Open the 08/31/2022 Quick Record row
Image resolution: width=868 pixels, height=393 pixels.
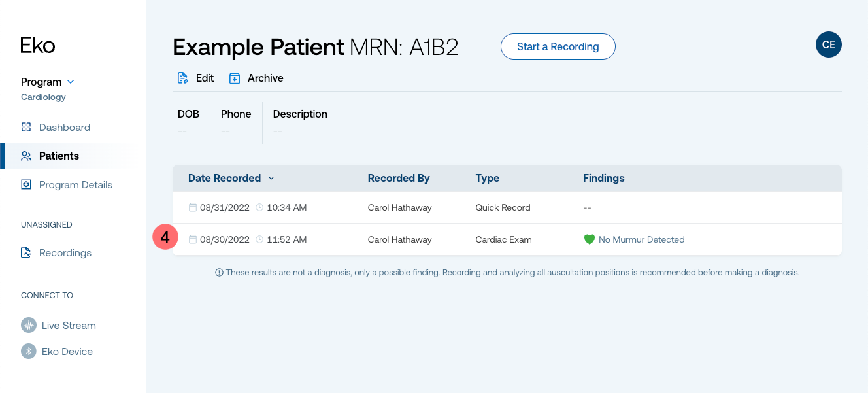[507, 207]
